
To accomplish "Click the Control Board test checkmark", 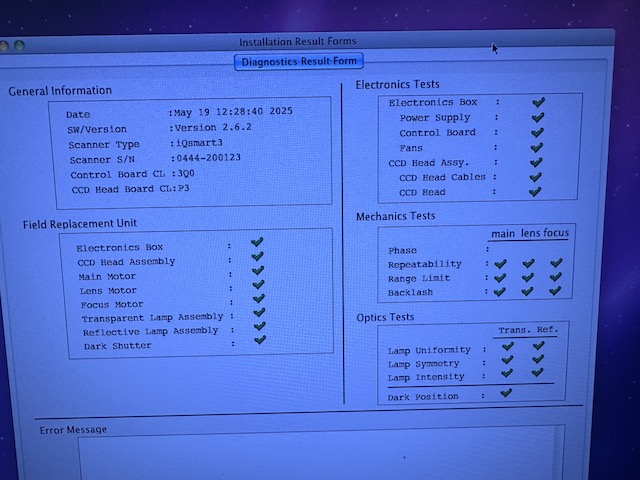I will (x=538, y=132).
